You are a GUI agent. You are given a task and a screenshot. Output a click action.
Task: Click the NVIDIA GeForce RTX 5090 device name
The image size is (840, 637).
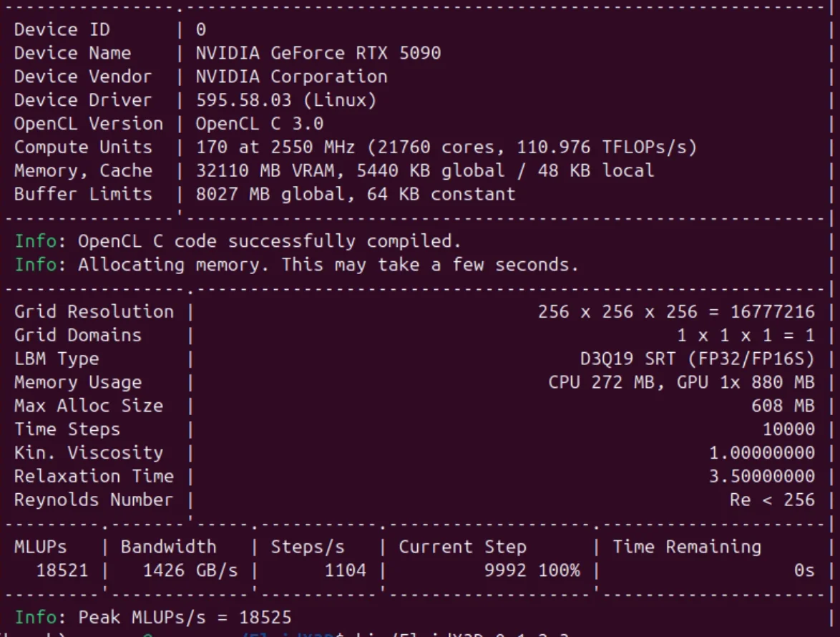tap(318, 53)
